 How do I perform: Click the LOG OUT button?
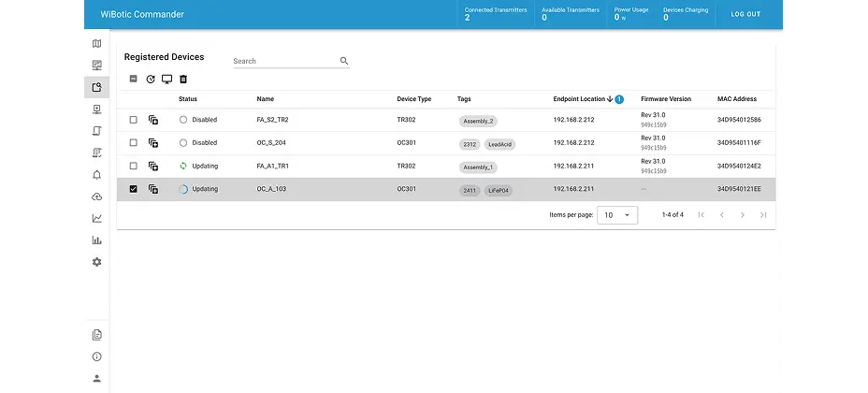coord(745,14)
